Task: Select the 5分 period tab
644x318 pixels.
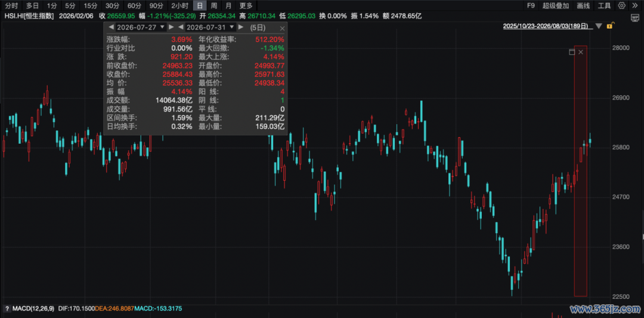Action: pos(70,6)
